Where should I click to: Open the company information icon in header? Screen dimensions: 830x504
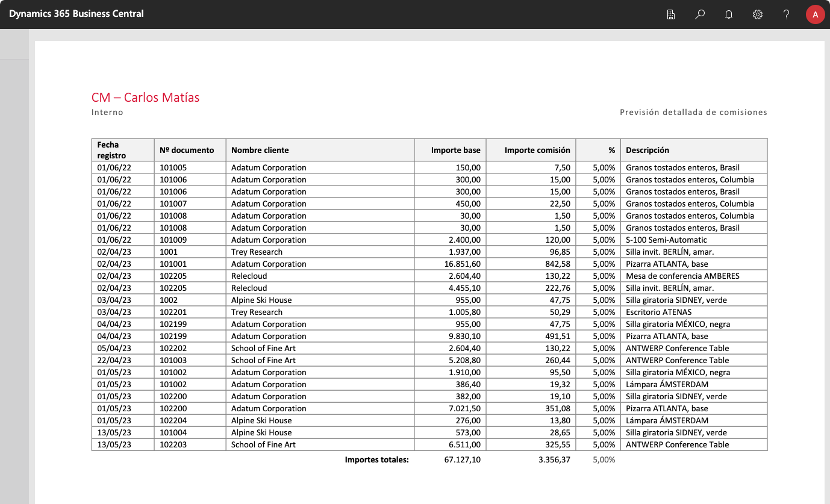(670, 14)
